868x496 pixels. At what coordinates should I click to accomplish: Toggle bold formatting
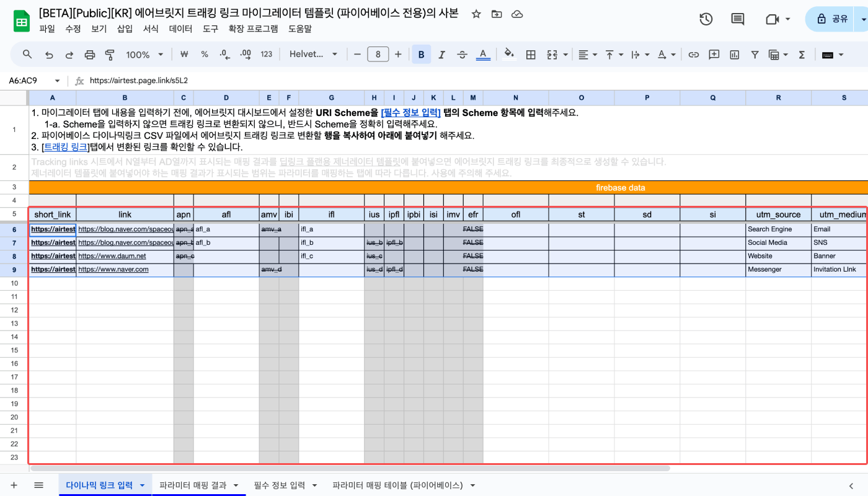(421, 55)
